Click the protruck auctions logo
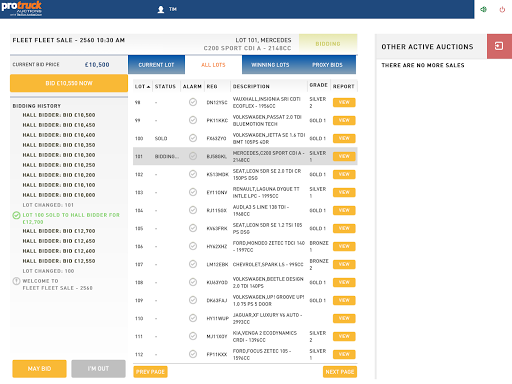Viewport: 512px width, 384px height. click(x=22, y=9)
